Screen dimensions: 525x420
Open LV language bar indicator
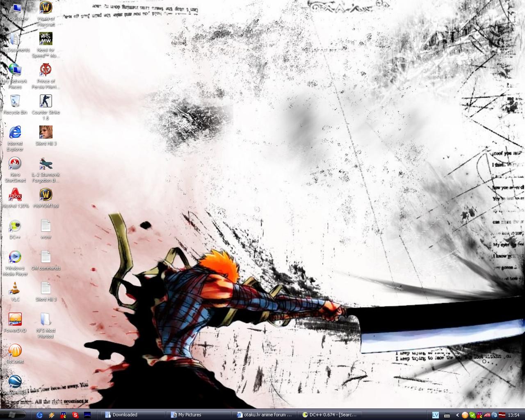[436, 415]
